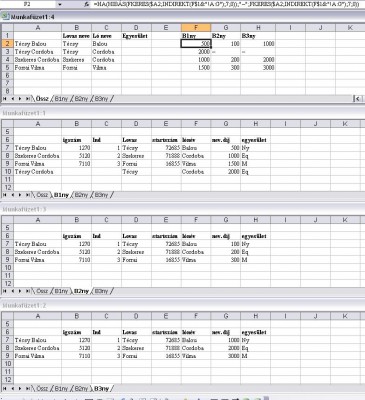Next sheet arrow in Munkafüzet1:1 window
This screenshot has width=365, height=400.
20,195
